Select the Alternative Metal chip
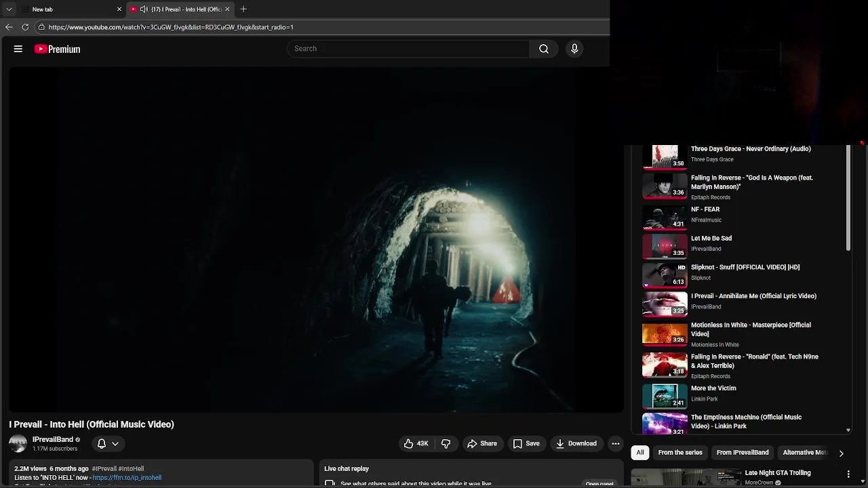This screenshot has height=488, width=868. (x=805, y=452)
